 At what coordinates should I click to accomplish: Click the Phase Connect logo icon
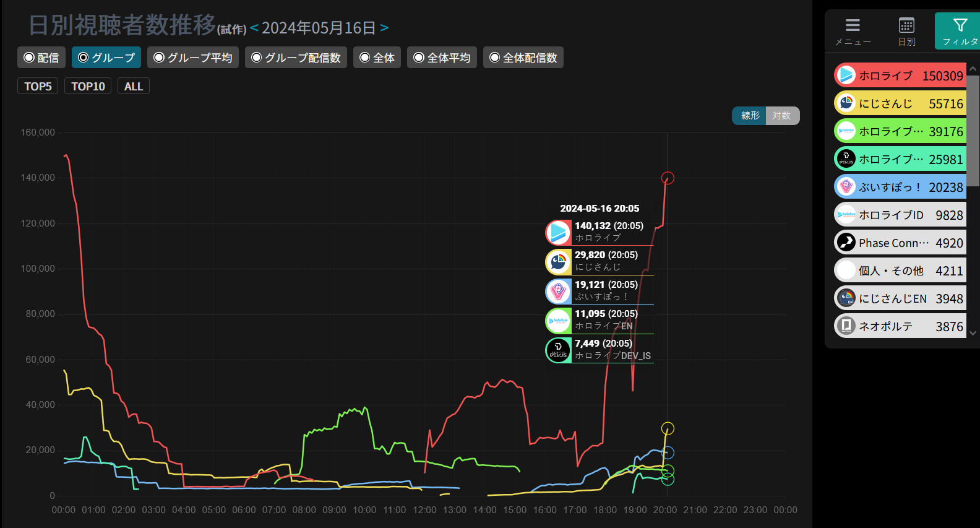click(846, 243)
